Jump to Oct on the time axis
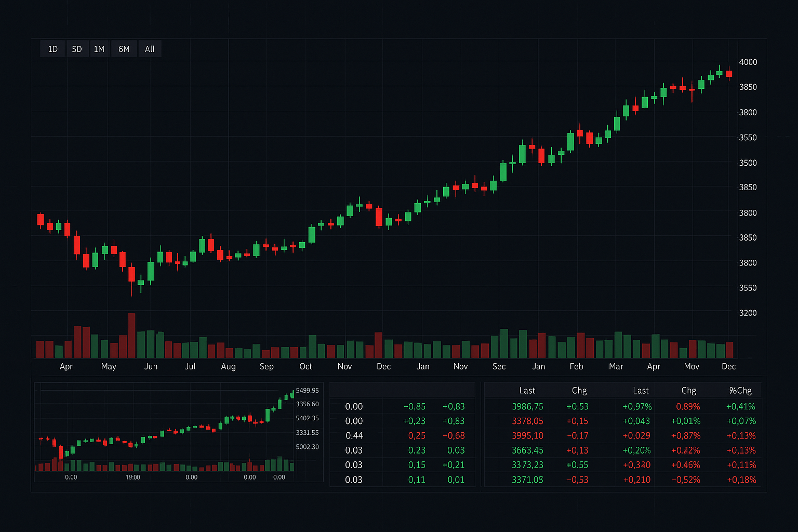798x532 pixels. click(305, 367)
